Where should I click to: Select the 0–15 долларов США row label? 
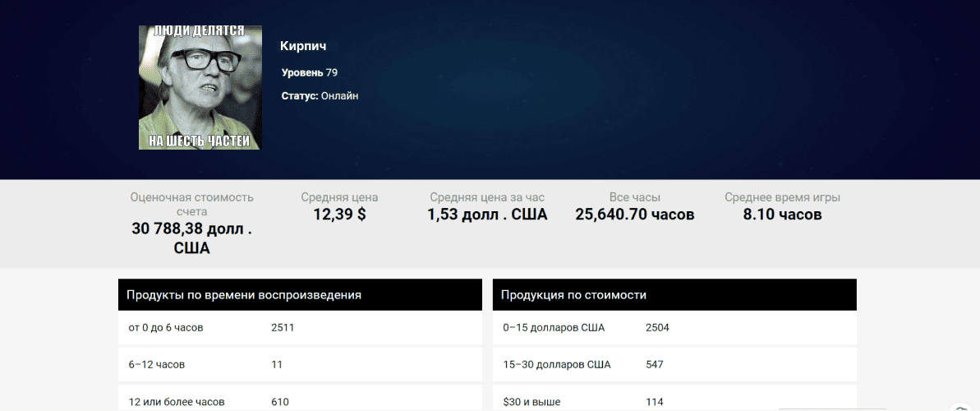tap(554, 327)
